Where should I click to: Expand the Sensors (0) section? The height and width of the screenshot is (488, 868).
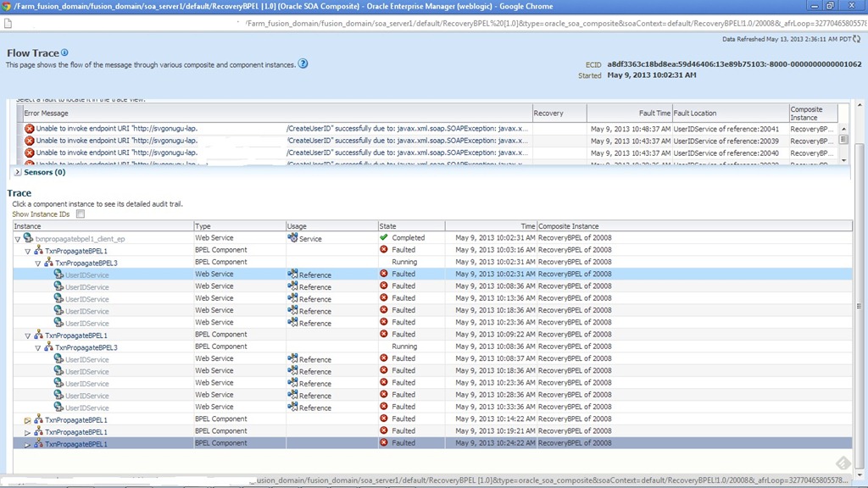[x=19, y=172]
